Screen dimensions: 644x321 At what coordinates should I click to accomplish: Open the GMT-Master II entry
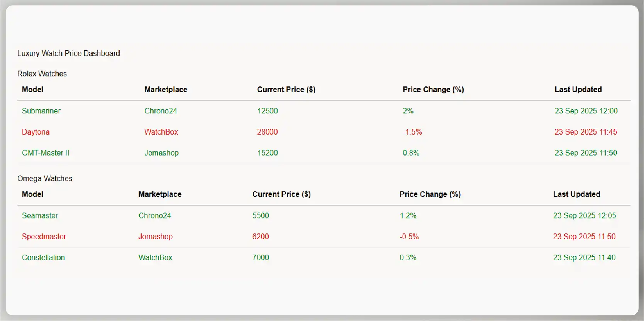[x=46, y=153]
